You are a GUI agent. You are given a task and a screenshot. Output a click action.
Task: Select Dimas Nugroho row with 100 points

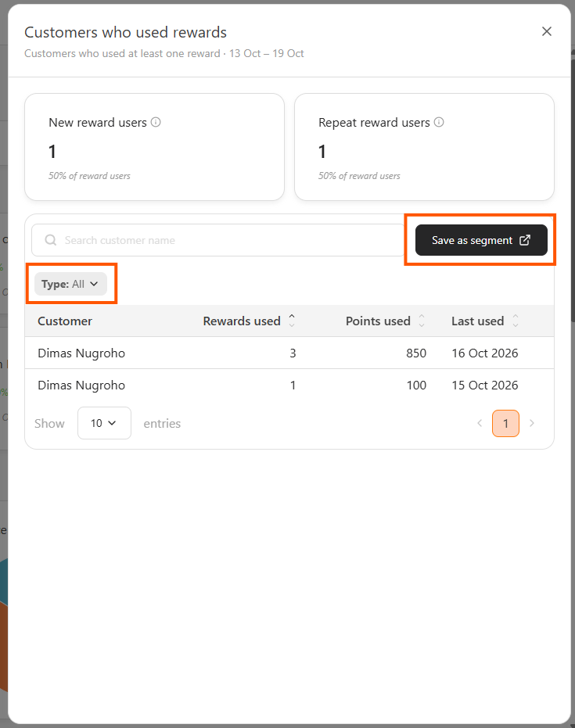click(289, 385)
